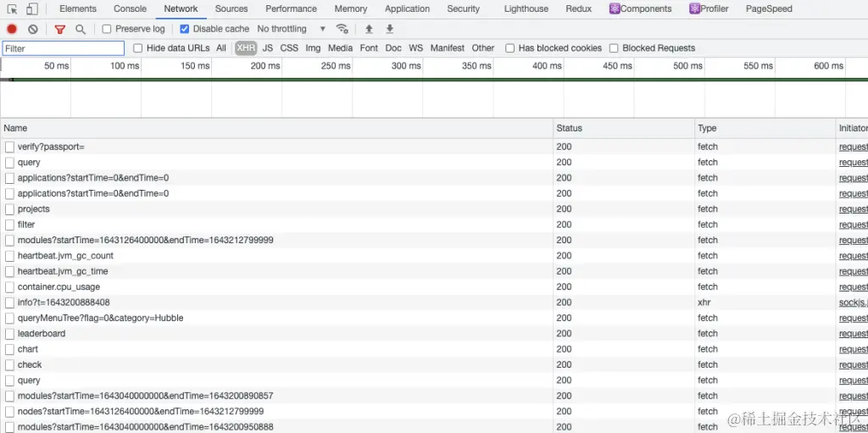Select the heartbeat.jvm_gc_time request
The height and width of the screenshot is (433, 868).
click(434, 271)
